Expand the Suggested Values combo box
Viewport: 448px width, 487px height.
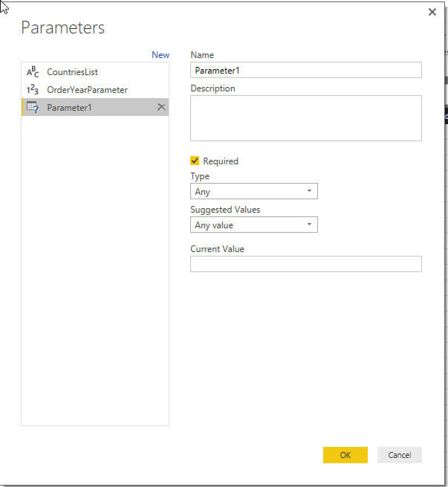(253, 225)
